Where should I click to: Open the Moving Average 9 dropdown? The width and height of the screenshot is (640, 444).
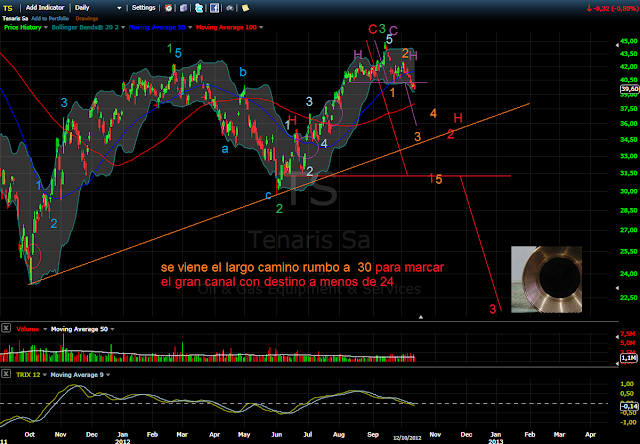(108, 375)
